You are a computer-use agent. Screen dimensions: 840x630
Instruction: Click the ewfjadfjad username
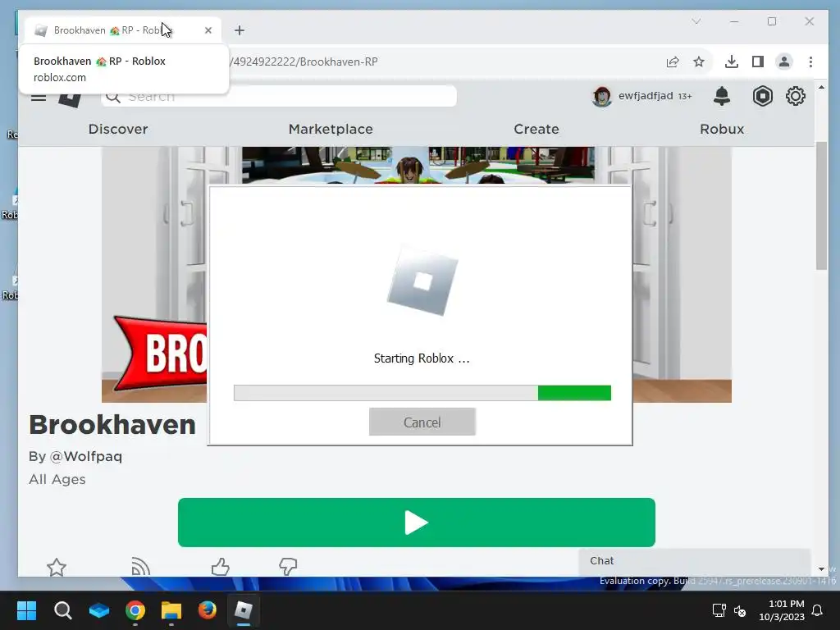pos(646,96)
